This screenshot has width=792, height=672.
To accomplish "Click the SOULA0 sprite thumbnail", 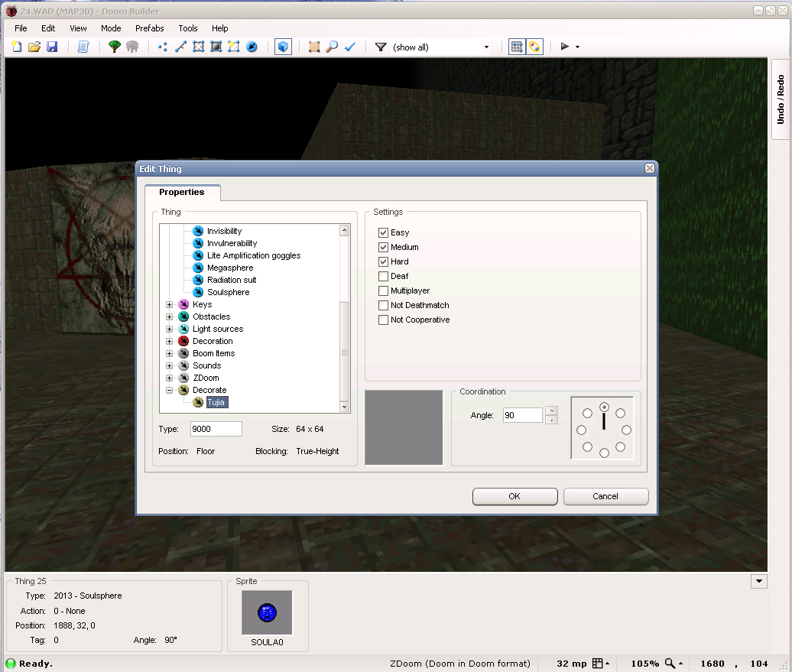I will coord(268,613).
